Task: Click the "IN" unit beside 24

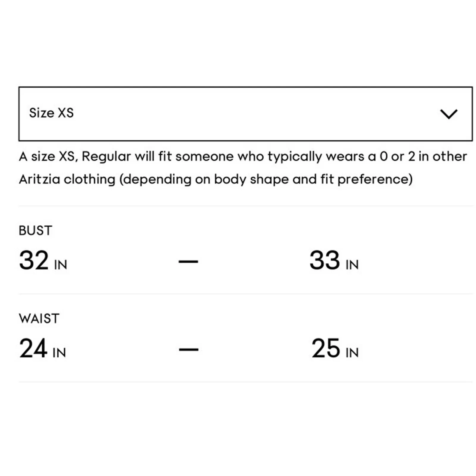Action: 59,353
